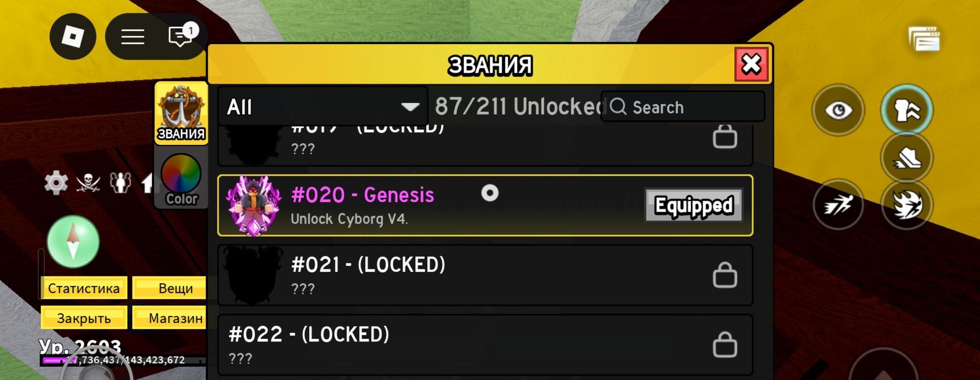
Task: Open the stacked windows icon top right
Action: (x=924, y=39)
